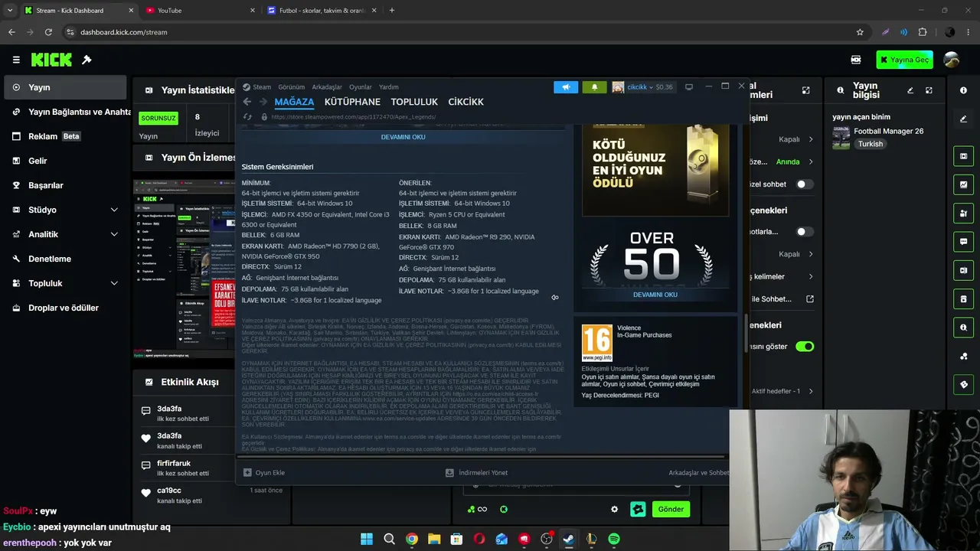This screenshot has width=980, height=551.
Task: Switch to the TOPLULUK tab in Steam
Action: click(414, 102)
